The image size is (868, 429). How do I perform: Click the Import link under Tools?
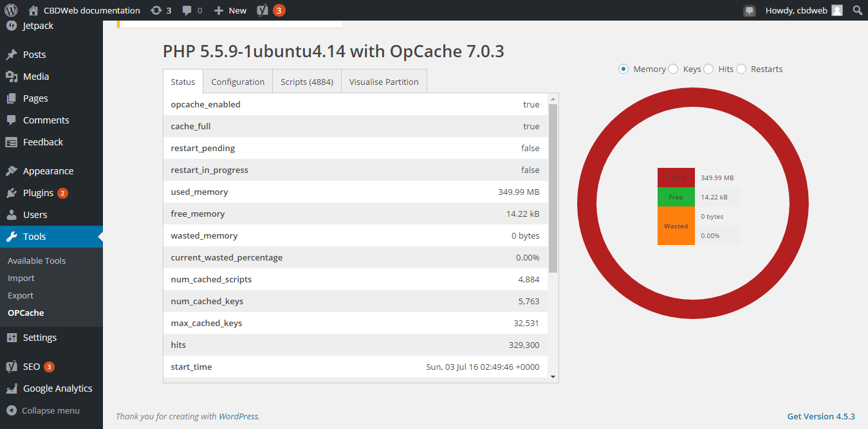pyautogui.click(x=21, y=278)
